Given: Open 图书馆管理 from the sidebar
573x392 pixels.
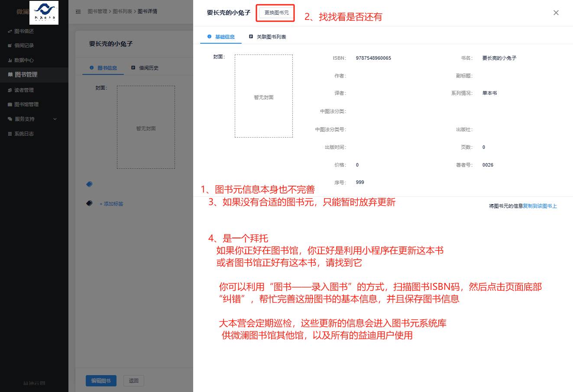Looking at the screenshot, I should [26, 104].
